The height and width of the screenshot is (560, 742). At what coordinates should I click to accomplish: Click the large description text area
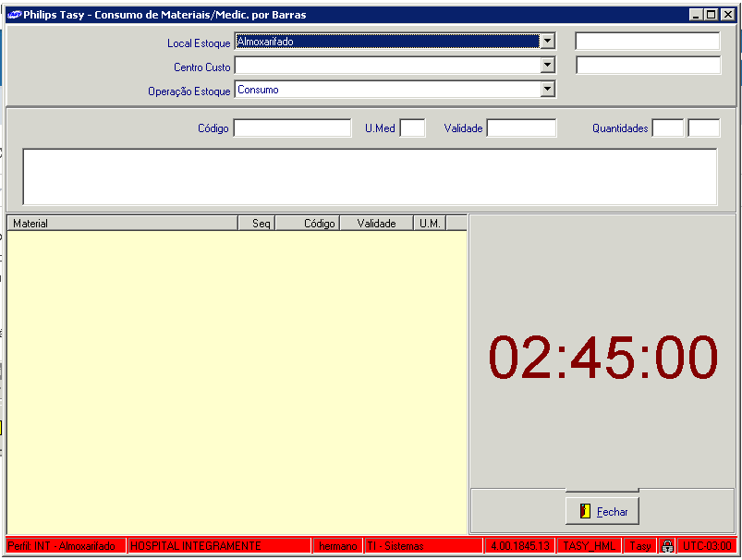pyautogui.click(x=370, y=177)
